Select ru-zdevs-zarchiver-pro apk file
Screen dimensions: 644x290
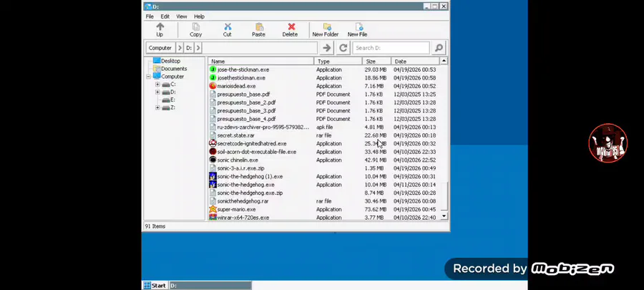(x=263, y=127)
